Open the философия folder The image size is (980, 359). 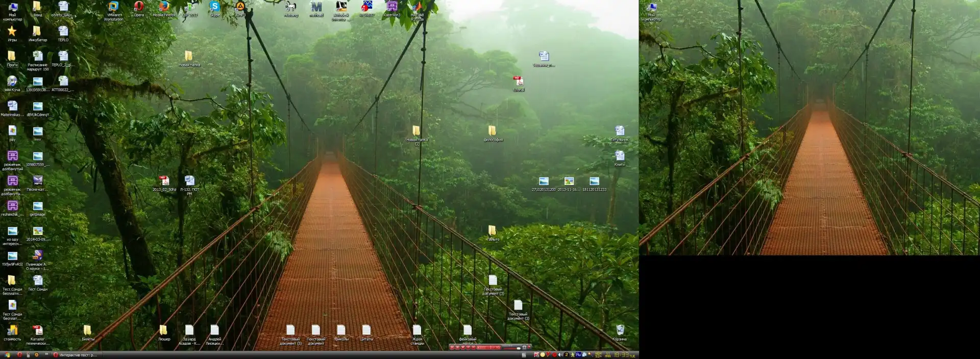(x=493, y=134)
